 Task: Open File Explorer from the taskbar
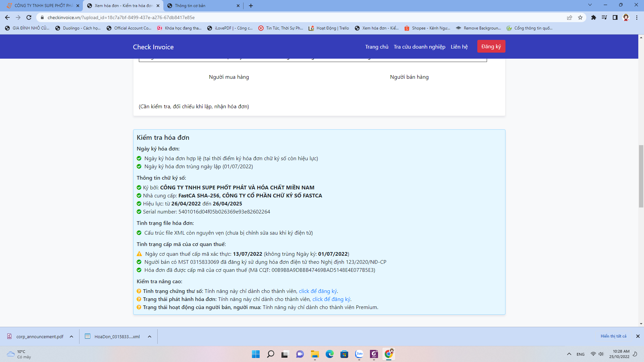pyautogui.click(x=315, y=354)
